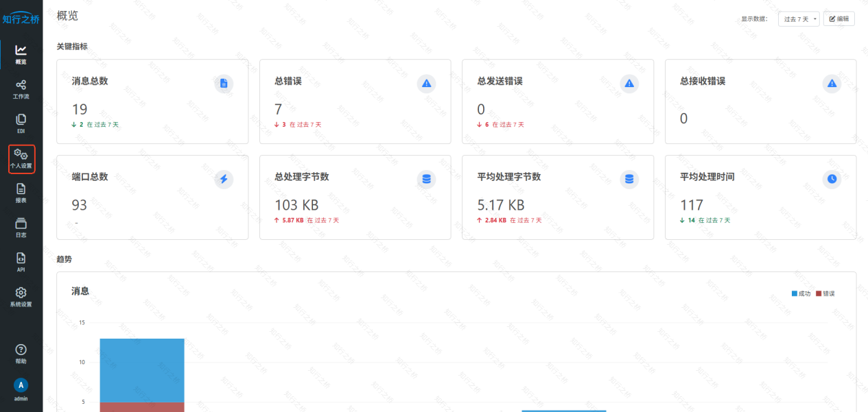Open the 工作流 workflow sidebar icon

[x=21, y=88]
